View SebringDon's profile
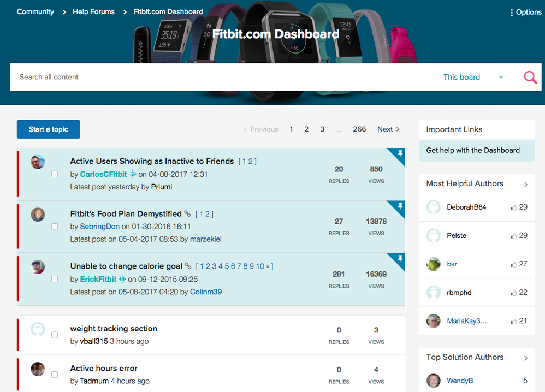Image resolution: width=545 pixels, height=392 pixels. coord(100,227)
